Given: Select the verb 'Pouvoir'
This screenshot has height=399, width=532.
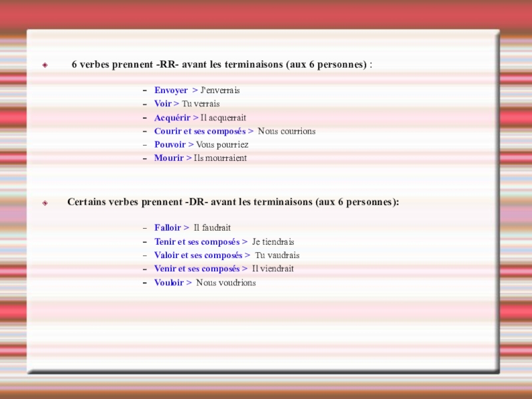Looking at the screenshot, I should (x=170, y=144).
